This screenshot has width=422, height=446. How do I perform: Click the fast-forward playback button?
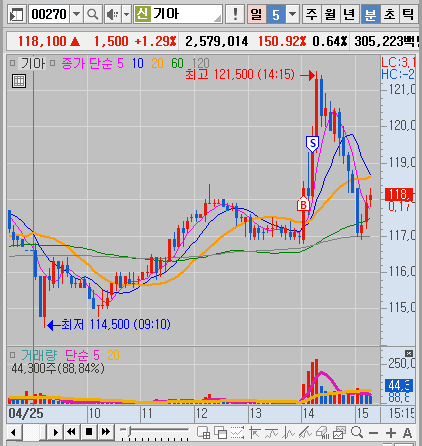(x=106, y=432)
